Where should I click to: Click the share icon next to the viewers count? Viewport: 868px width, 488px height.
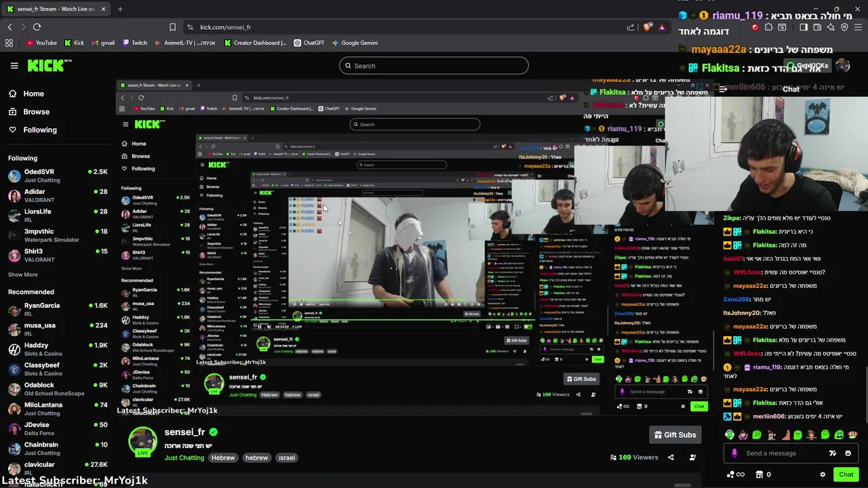tap(671, 457)
